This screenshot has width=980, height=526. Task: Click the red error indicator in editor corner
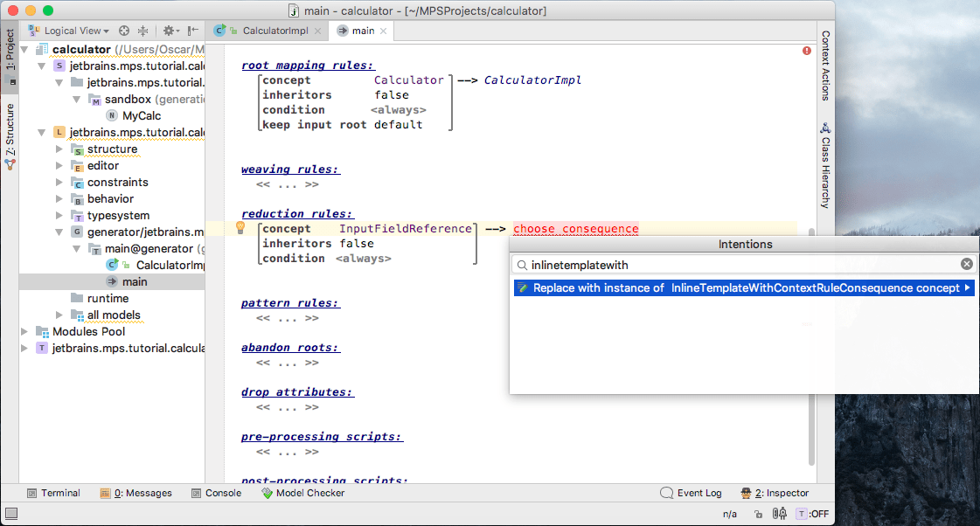[x=806, y=51]
